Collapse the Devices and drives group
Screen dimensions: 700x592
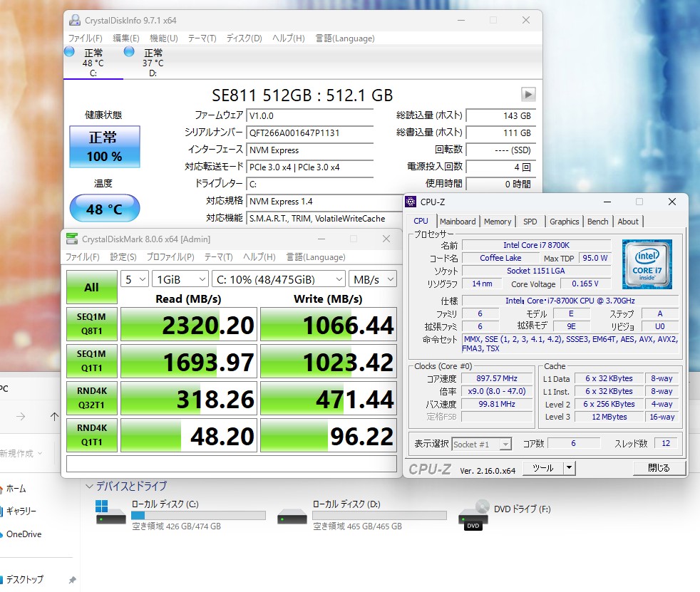89,486
